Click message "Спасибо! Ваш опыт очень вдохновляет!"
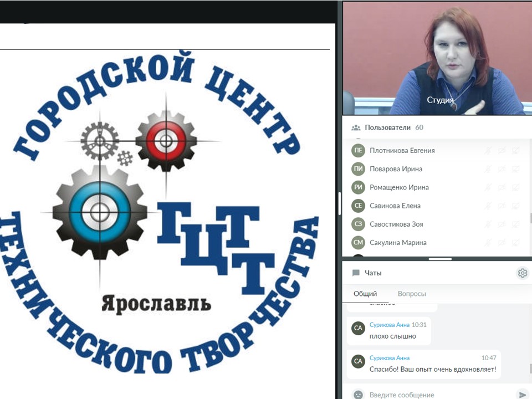The width and height of the screenshot is (532, 399). coord(433,369)
